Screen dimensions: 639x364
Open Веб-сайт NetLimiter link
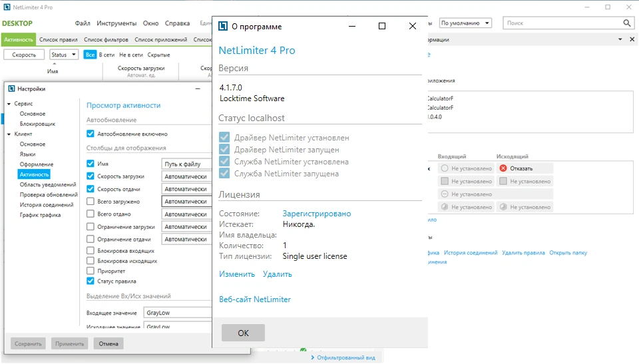(255, 299)
